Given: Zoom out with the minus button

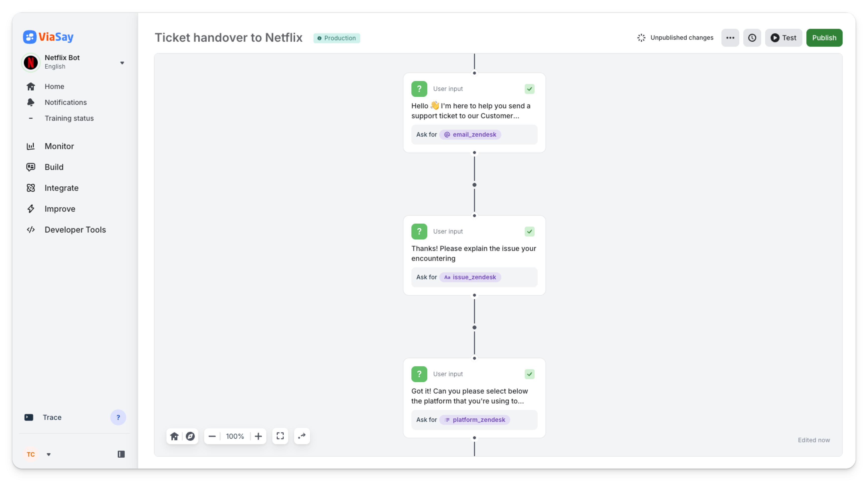Looking at the screenshot, I should (x=212, y=436).
